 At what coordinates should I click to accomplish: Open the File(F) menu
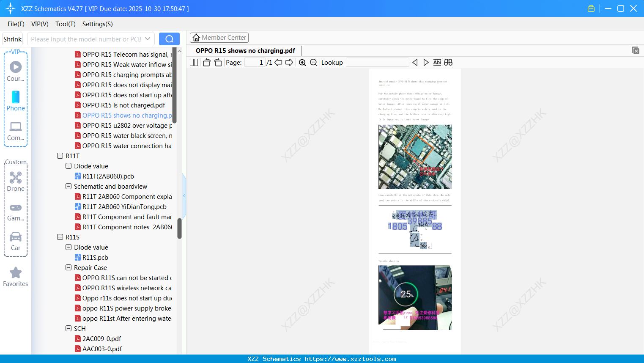coord(16,24)
